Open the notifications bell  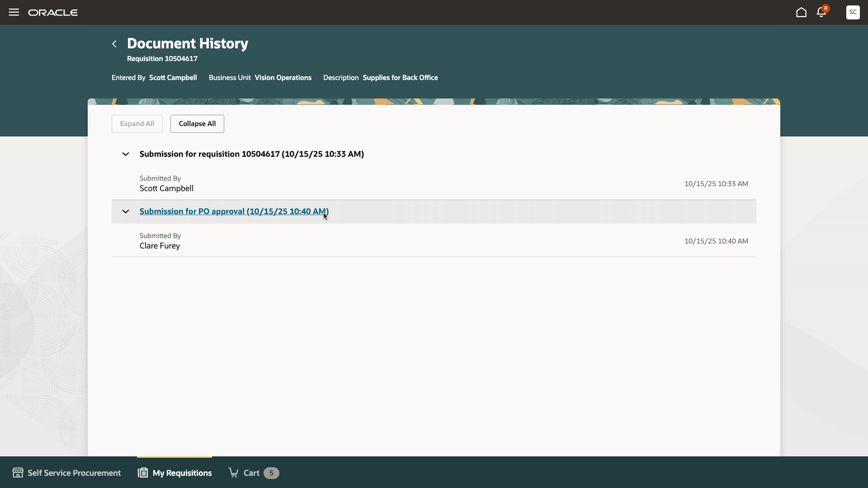[x=821, y=13]
